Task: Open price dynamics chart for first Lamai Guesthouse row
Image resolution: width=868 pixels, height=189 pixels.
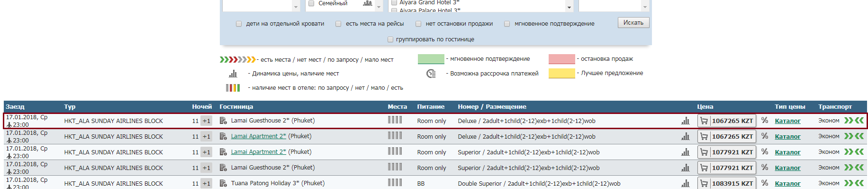Action: point(685,121)
